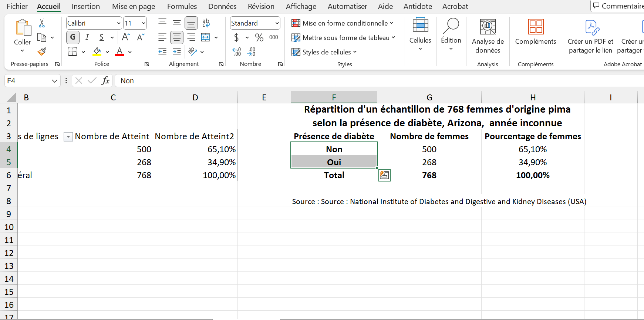Toggle bold formatting G button
644x320 pixels.
tap(73, 37)
